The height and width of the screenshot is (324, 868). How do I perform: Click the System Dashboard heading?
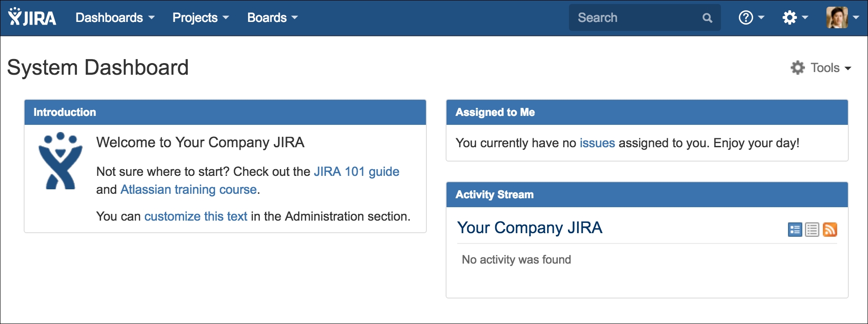coord(98,68)
